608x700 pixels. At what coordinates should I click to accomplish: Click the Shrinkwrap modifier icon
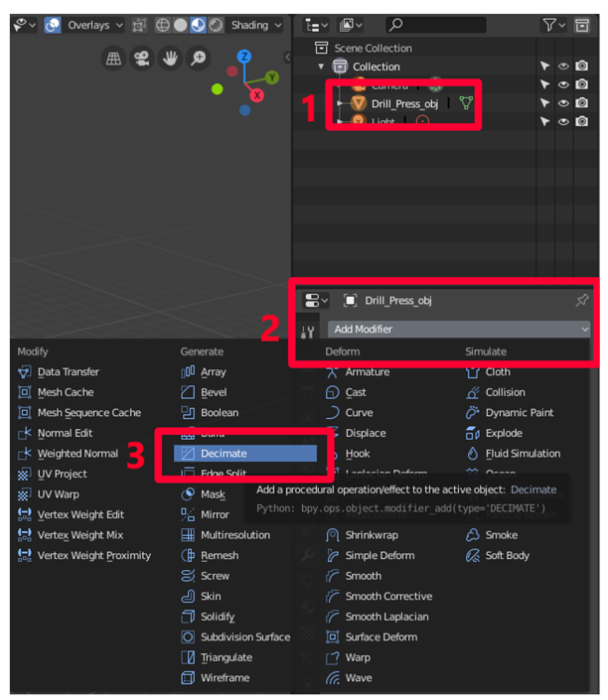pos(333,535)
